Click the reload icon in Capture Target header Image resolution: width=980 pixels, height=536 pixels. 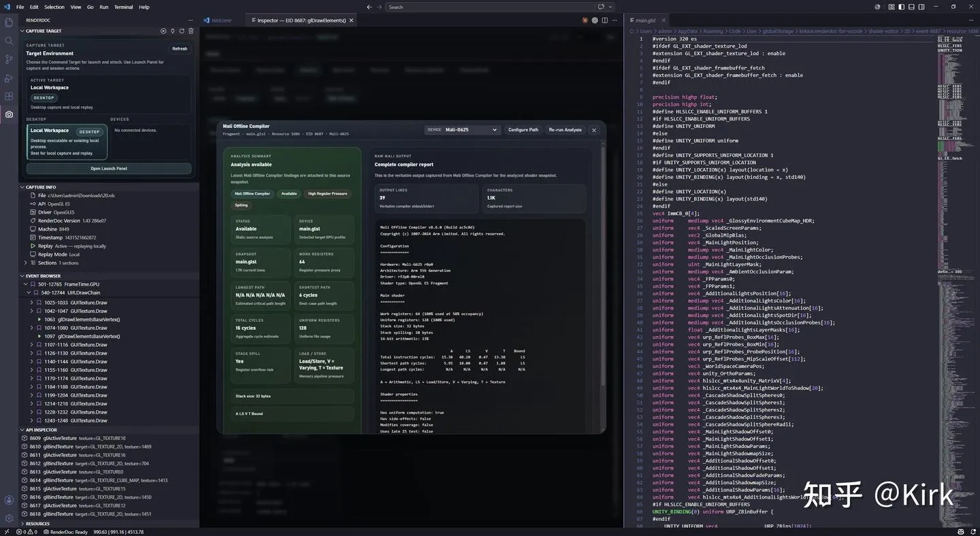pos(182,31)
